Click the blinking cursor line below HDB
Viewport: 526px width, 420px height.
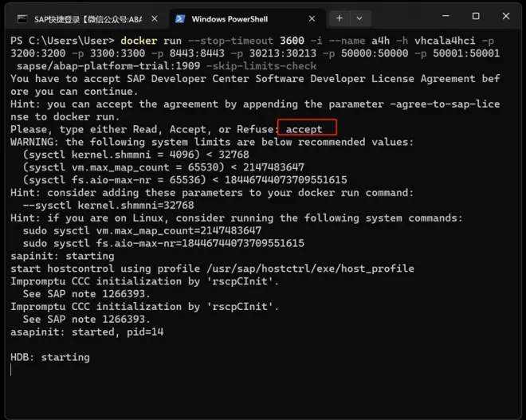11,370
